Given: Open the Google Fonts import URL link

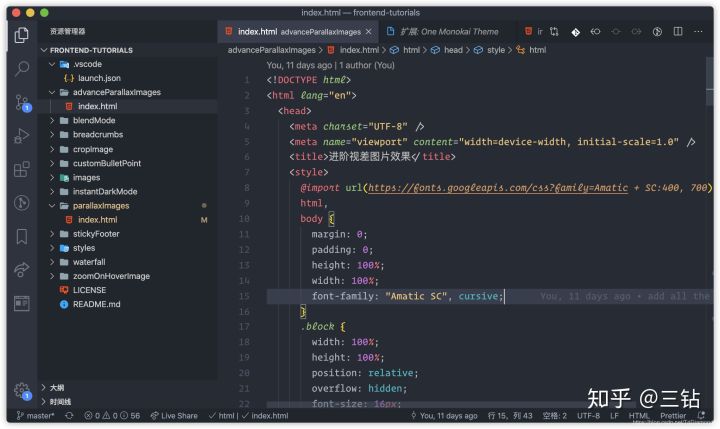Looking at the screenshot, I should (498, 187).
